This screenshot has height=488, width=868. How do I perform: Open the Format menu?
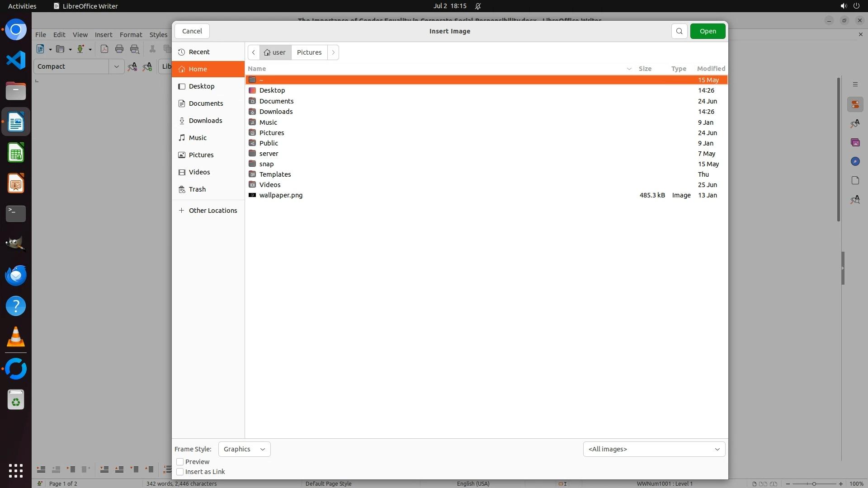(x=131, y=35)
